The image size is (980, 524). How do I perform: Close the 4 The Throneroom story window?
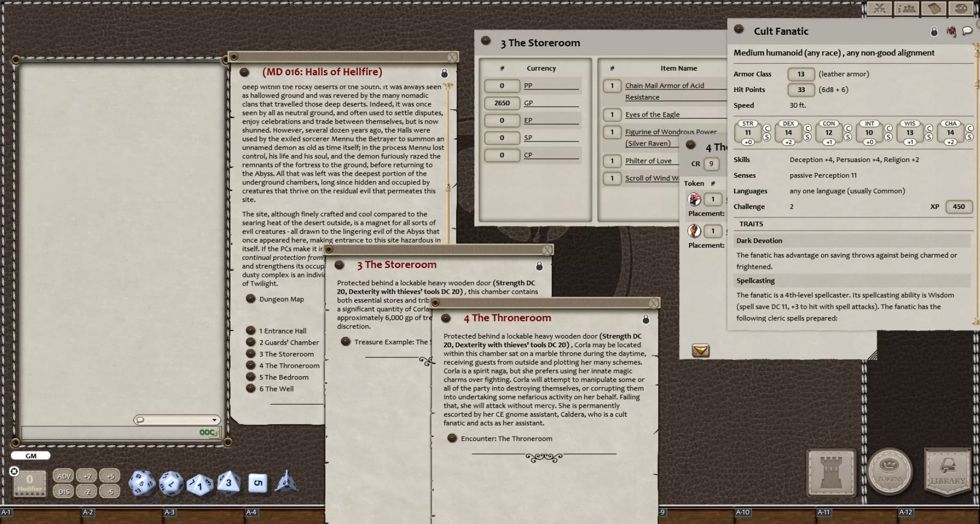(654, 303)
